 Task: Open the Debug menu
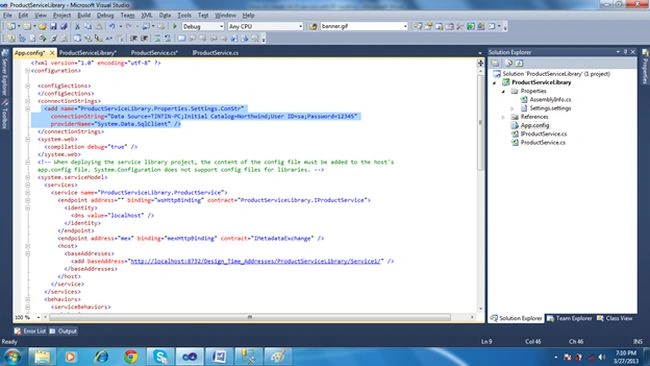[105, 15]
